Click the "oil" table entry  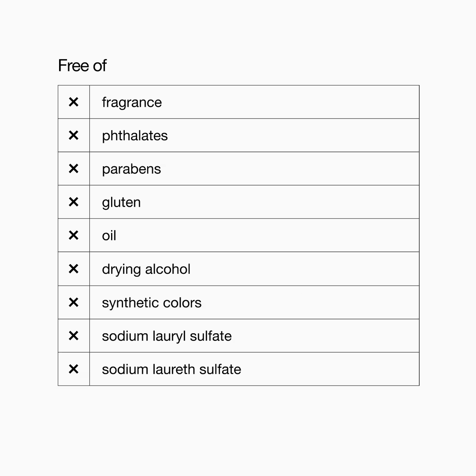pyautogui.click(x=109, y=235)
